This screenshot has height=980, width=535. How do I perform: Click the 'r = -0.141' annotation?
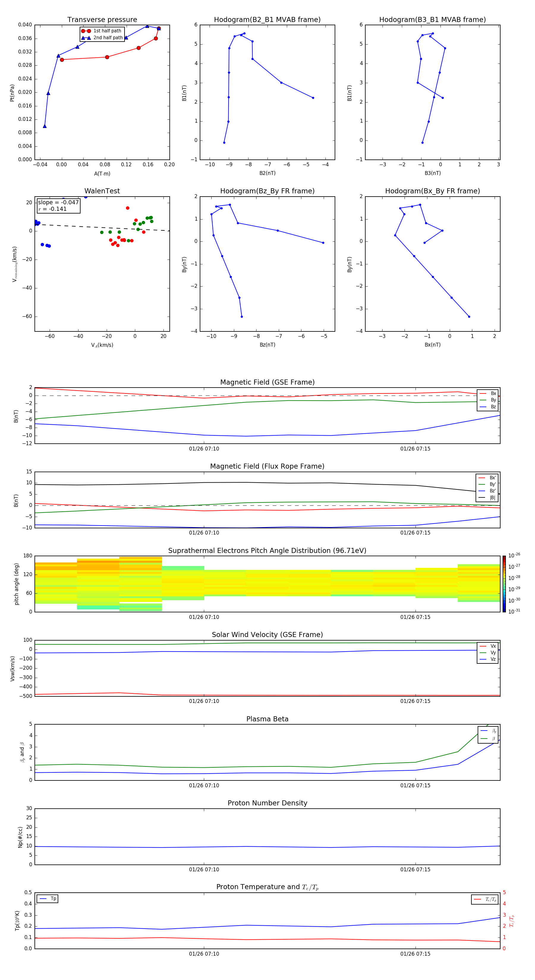[x=53, y=209]
